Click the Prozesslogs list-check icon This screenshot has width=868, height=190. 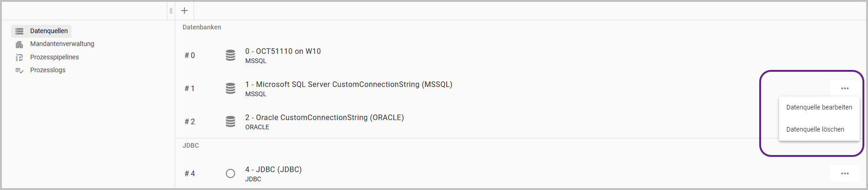tap(19, 70)
